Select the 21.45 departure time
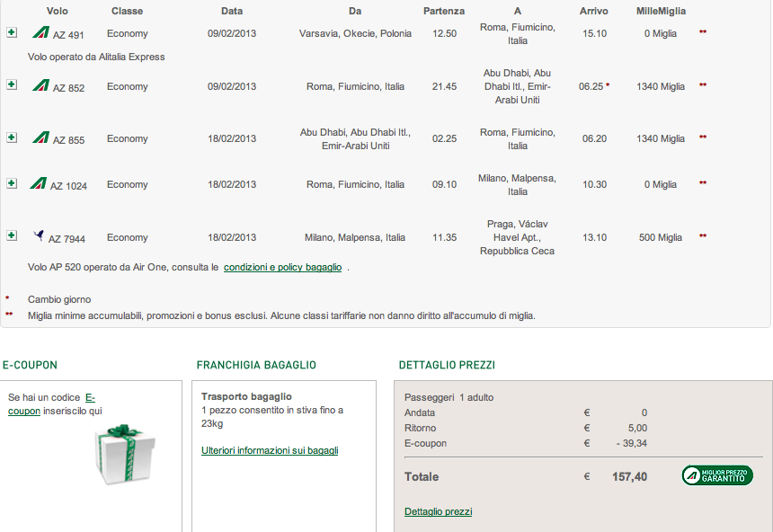 point(445,86)
